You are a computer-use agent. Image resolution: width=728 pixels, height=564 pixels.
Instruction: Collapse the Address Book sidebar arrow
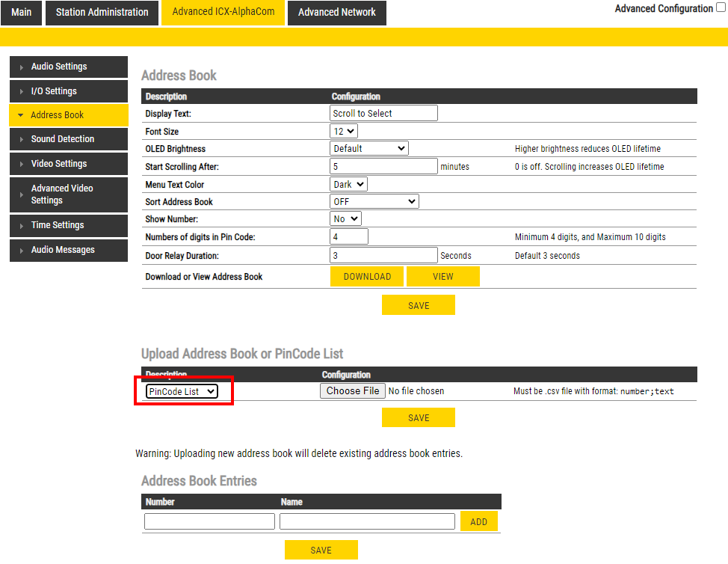tap(20, 115)
